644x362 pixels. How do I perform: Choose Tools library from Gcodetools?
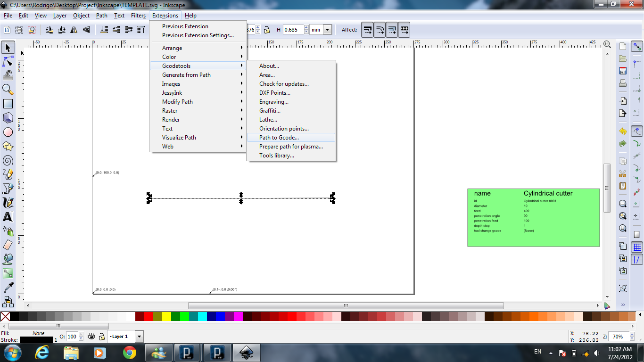tap(277, 156)
